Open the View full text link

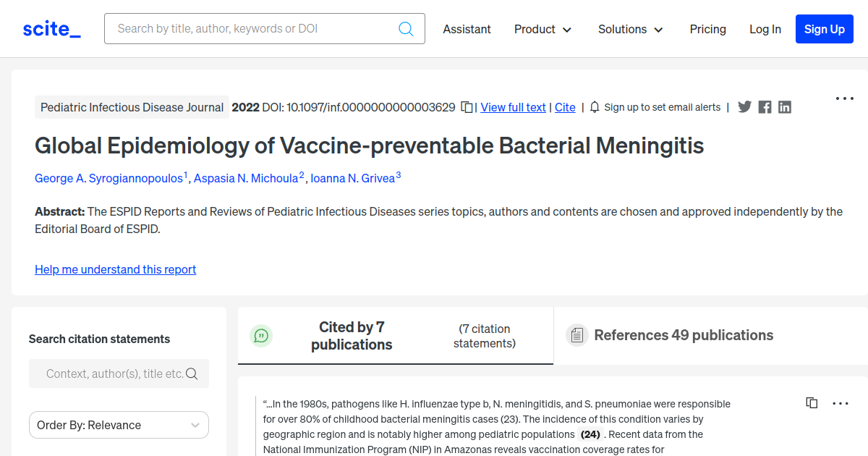513,107
